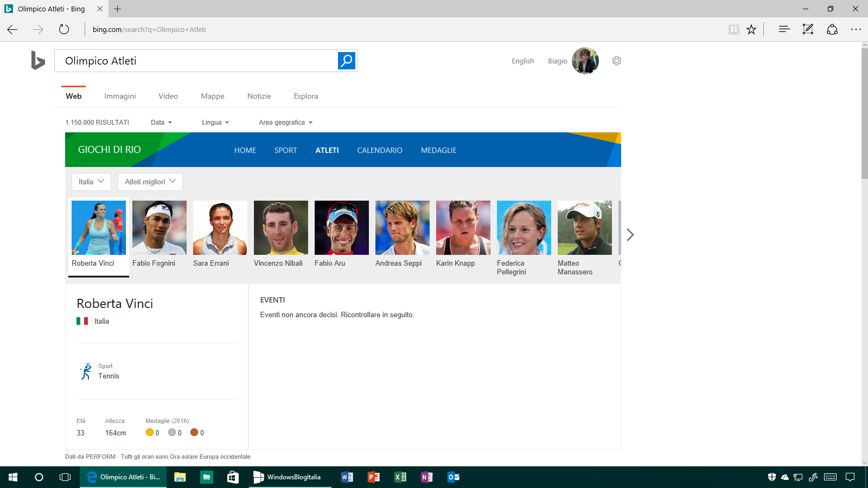Viewport: 868px width, 488px height.
Task: Open PowerPoint from taskbar
Action: click(x=374, y=477)
